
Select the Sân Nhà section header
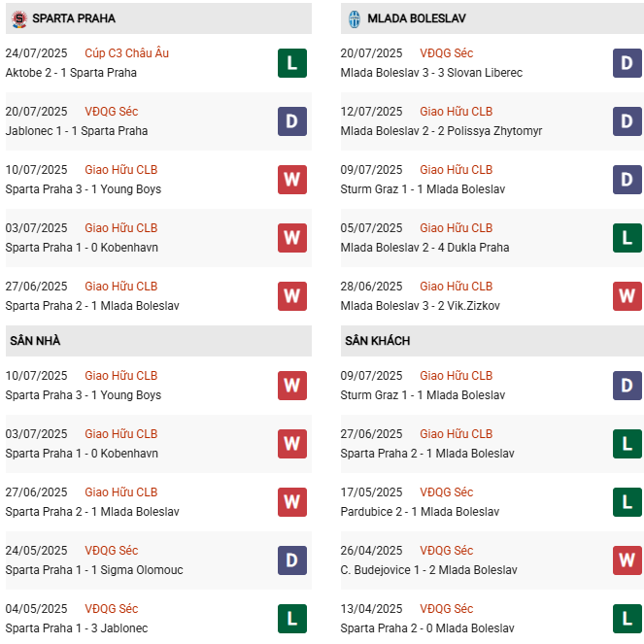click(36, 341)
